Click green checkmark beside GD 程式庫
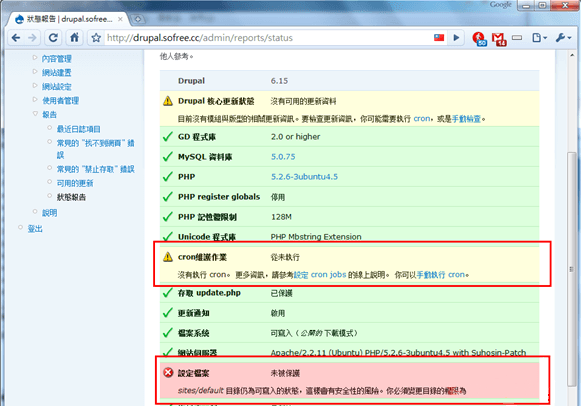Screen dimensions: 581x406 168,136
